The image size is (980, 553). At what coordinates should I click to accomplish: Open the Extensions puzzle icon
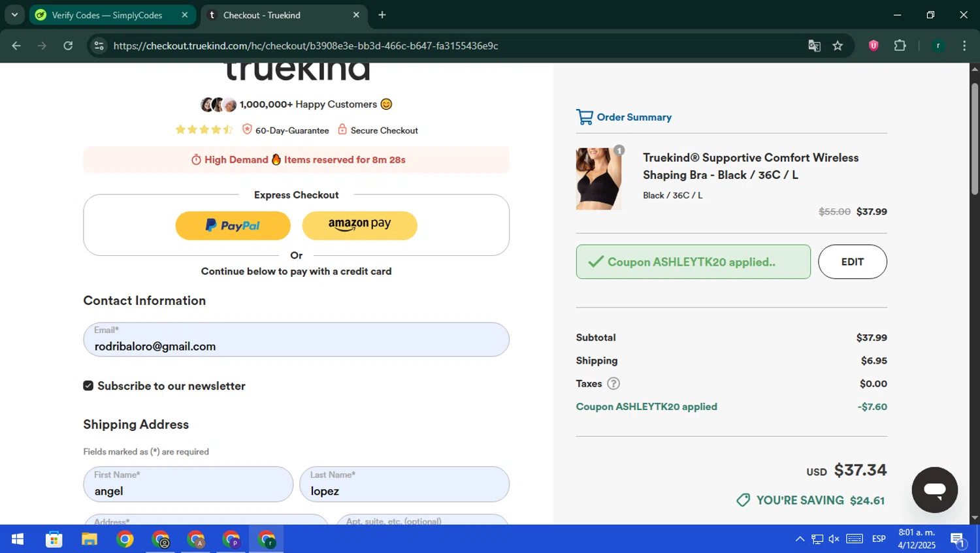pyautogui.click(x=900, y=46)
